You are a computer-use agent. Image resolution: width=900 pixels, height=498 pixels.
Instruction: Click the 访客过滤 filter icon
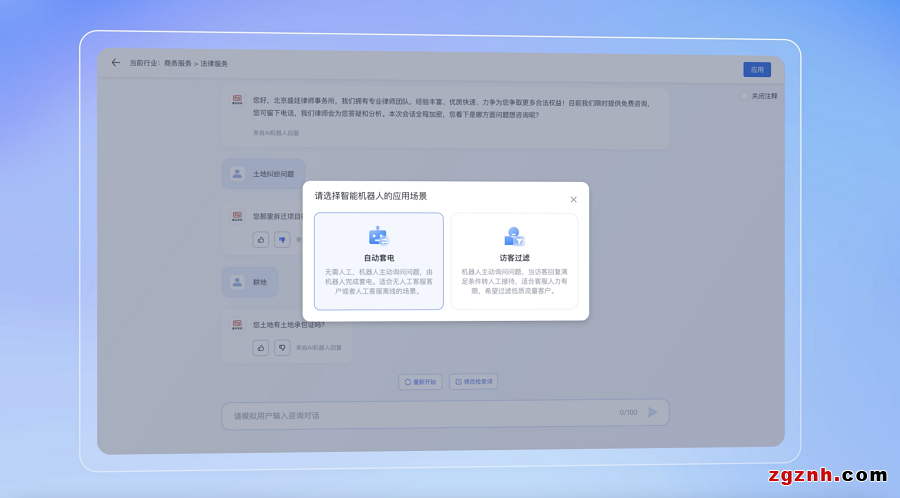[514, 237]
